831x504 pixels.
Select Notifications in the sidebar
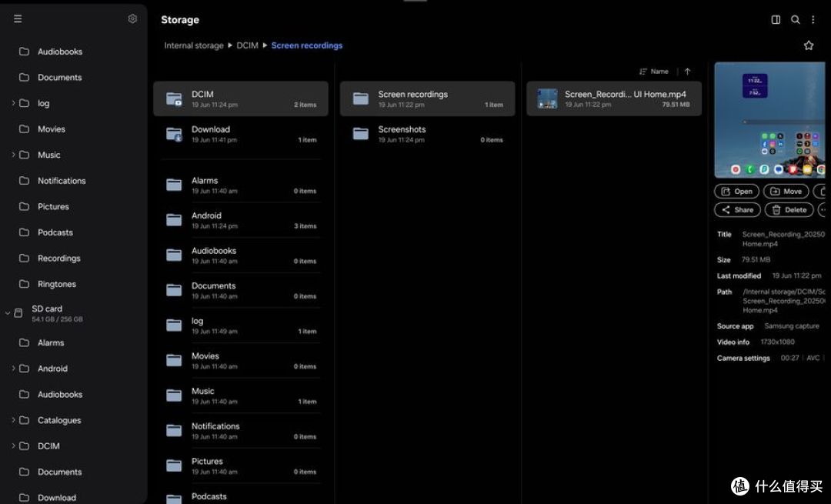(62, 181)
